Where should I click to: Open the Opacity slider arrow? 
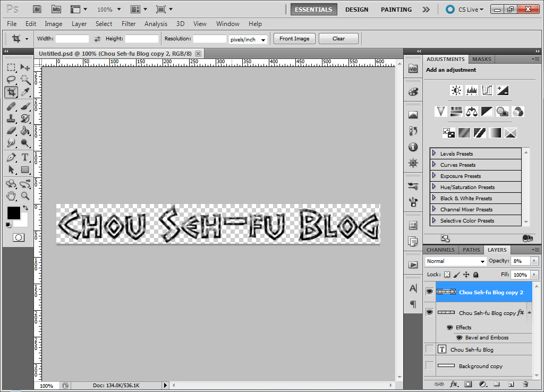pos(534,261)
